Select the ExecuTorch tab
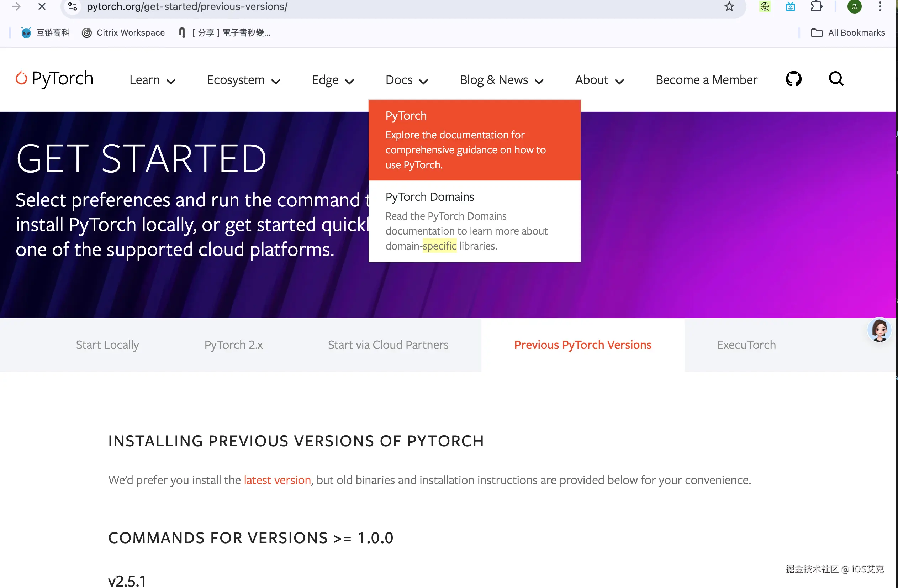 point(746,345)
